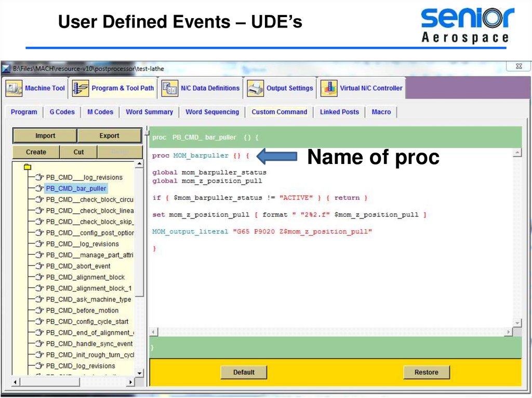Click code editor scroll left arrow
This screenshot has width=532, height=398.
154,332
